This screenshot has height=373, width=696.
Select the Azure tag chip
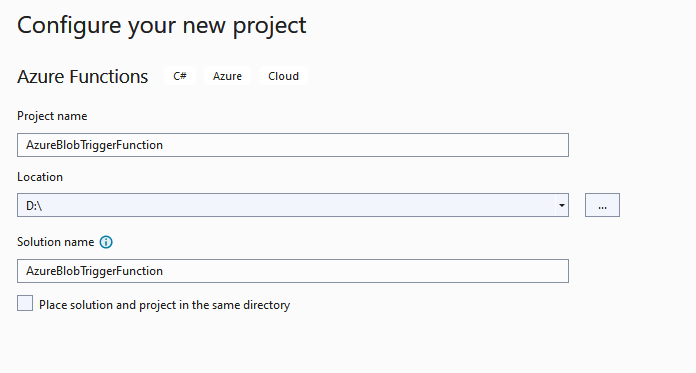click(227, 76)
